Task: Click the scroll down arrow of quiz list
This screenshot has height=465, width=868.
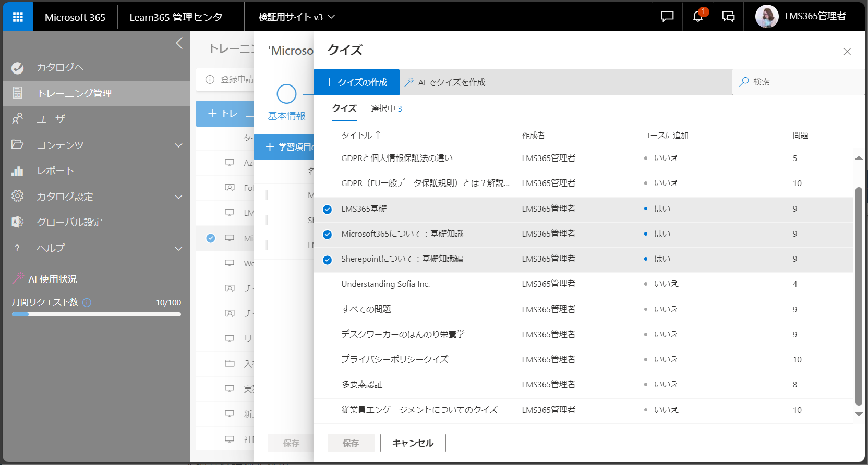Action: (859, 414)
